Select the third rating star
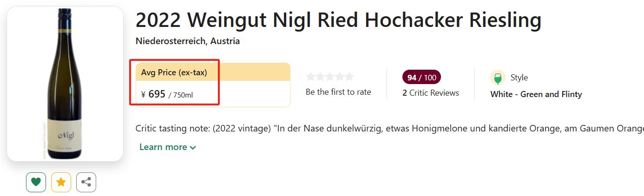The image size is (644, 196). (330, 77)
